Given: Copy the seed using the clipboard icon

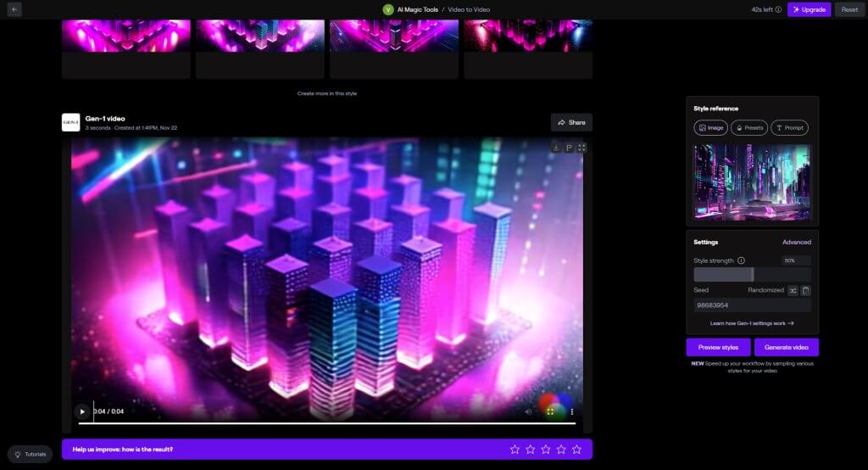Looking at the screenshot, I should pos(805,290).
